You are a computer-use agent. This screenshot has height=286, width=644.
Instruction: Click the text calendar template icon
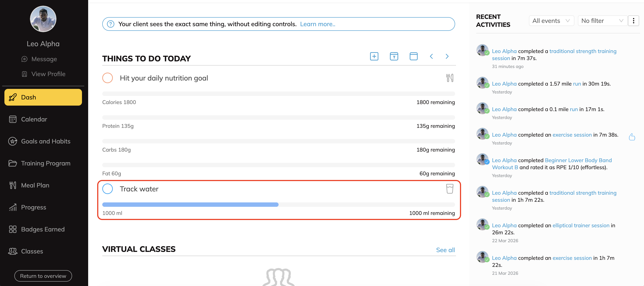click(x=394, y=56)
